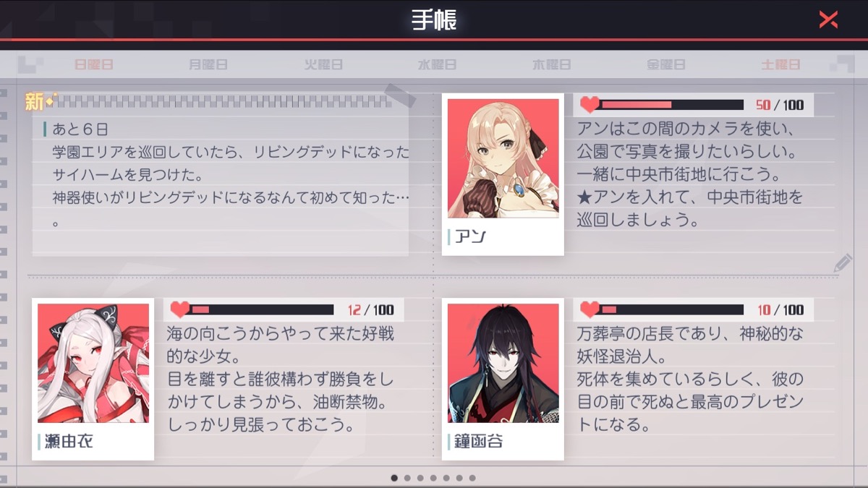Image resolution: width=868 pixels, height=488 pixels.
Task: Click the 手帳 title in header
Action: (434, 20)
